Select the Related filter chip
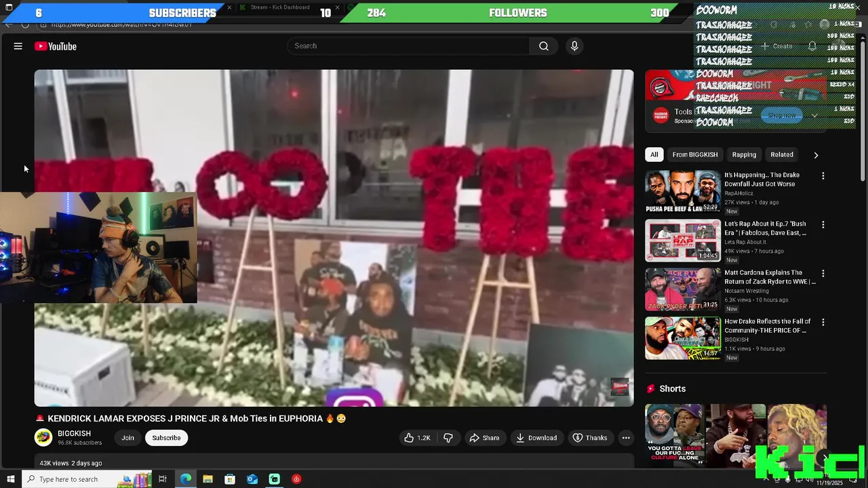This screenshot has width=868, height=488. point(781,155)
